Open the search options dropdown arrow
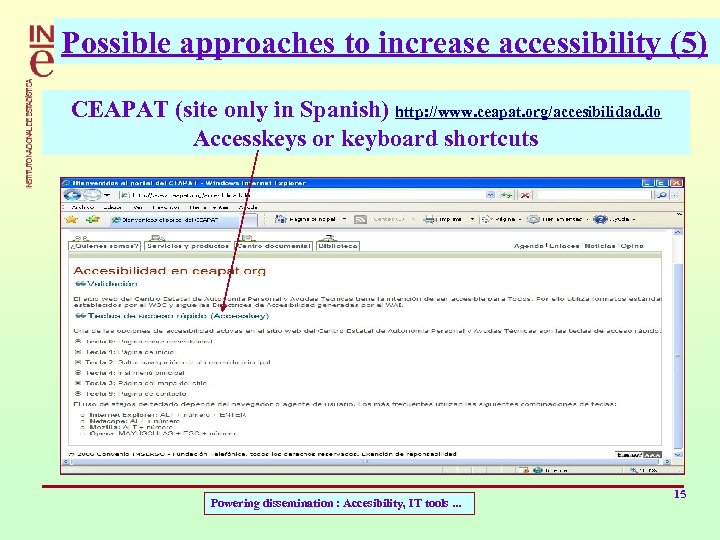This screenshot has width=720, height=540. (675, 195)
